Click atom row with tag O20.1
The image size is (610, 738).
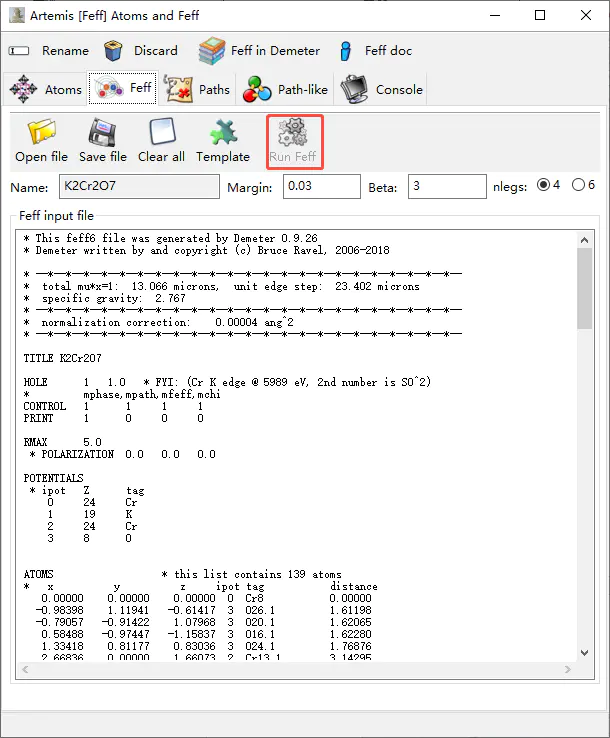coord(203,622)
